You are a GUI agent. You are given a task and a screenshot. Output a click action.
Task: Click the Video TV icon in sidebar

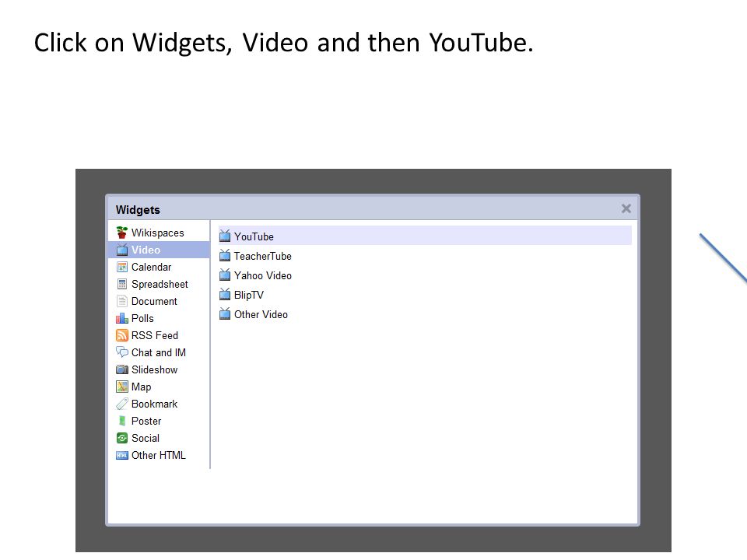[122, 250]
